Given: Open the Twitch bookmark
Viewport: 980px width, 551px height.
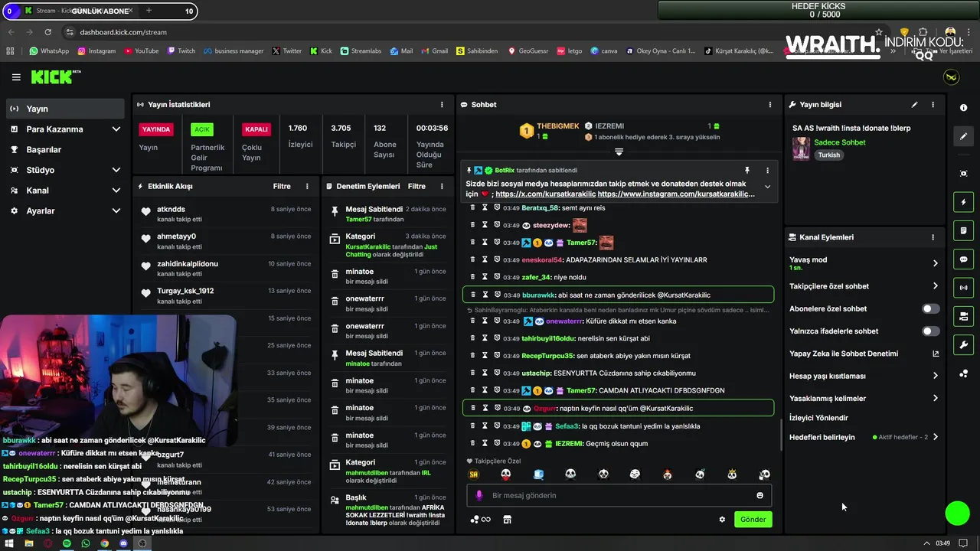Looking at the screenshot, I should pyautogui.click(x=181, y=51).
